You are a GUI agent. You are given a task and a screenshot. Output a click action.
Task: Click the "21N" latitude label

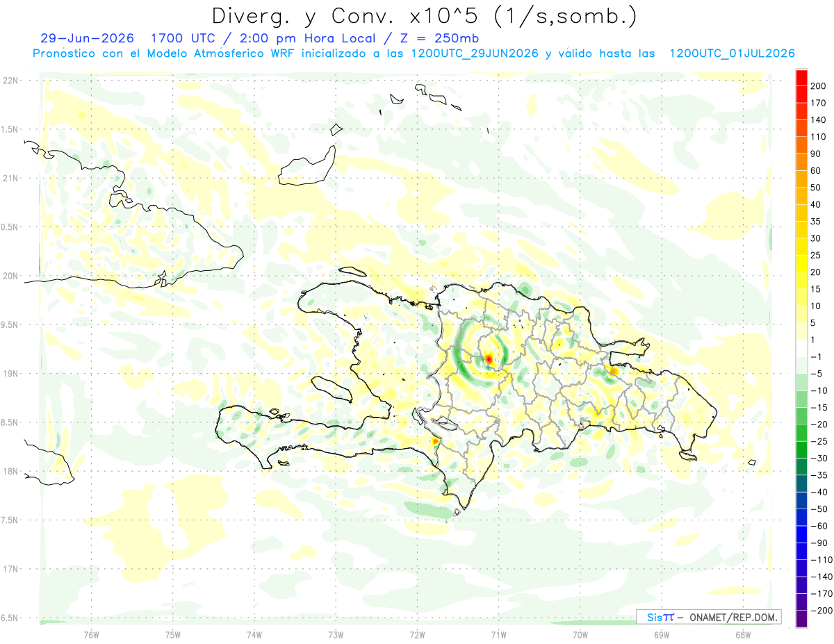click(x=10, y=178)
